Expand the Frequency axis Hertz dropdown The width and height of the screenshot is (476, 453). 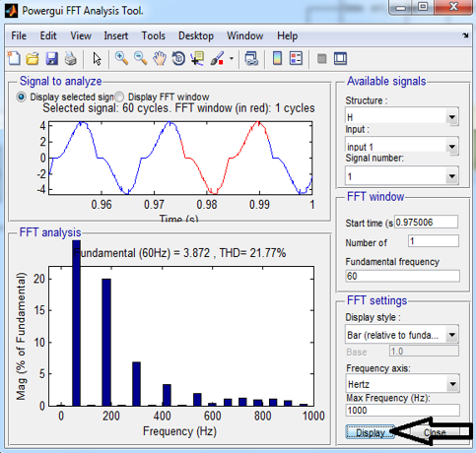pyautogui.click(x=403, y=384)
